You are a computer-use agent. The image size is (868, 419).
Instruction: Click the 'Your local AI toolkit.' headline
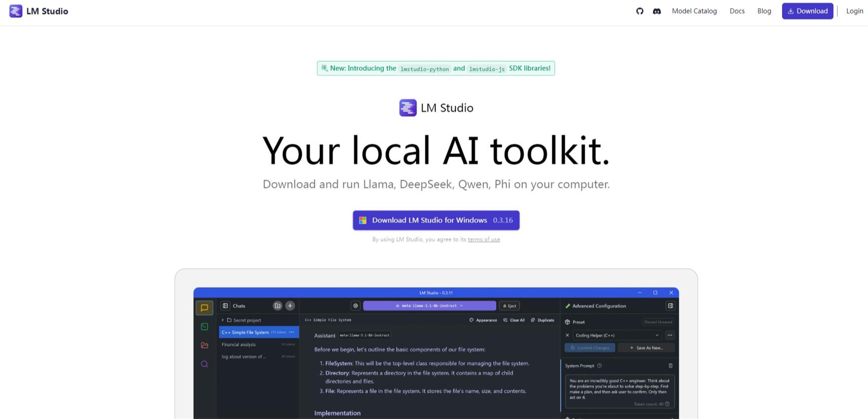pyautogui.click(x=436, y=150)
